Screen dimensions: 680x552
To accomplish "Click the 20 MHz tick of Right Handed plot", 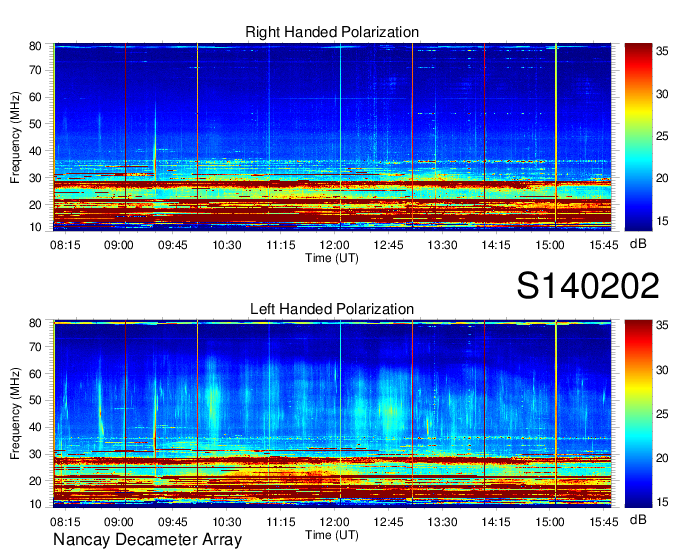I will 35,205.
